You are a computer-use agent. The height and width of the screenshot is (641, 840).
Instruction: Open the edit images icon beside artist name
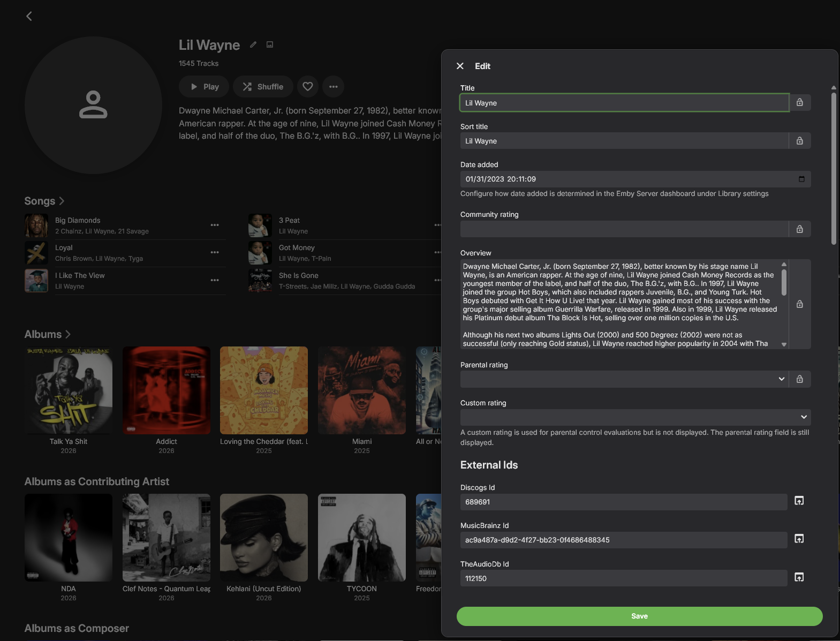point(270,44)
